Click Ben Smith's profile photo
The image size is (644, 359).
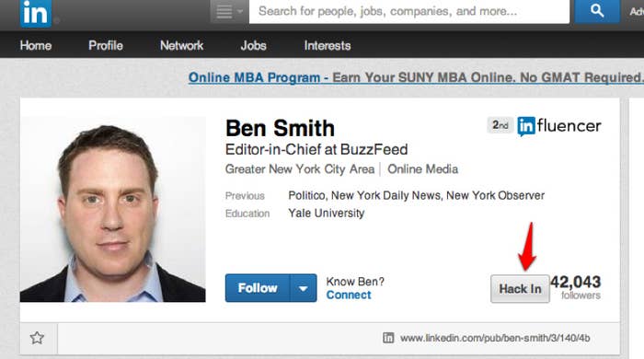tap(113, 210)
